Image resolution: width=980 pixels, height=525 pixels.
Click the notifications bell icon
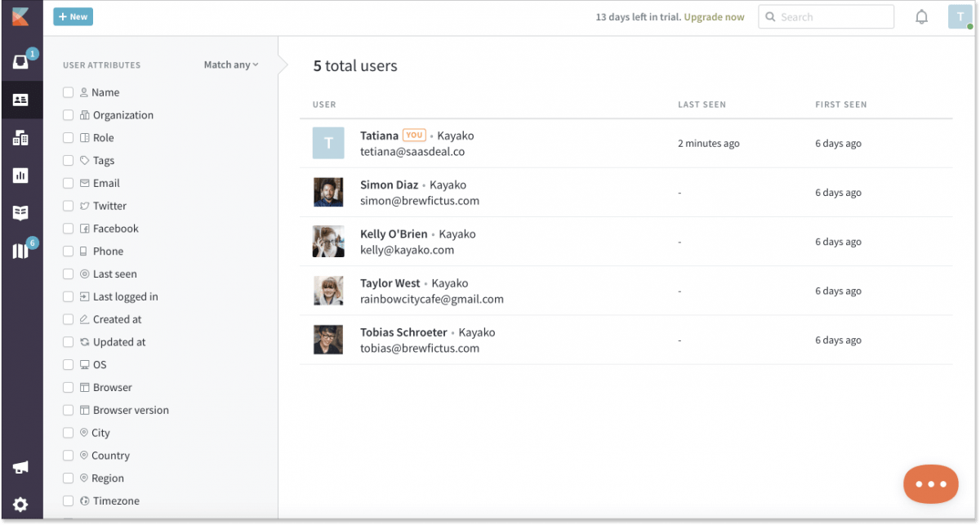pyautogui.click(x=921, y=17)
